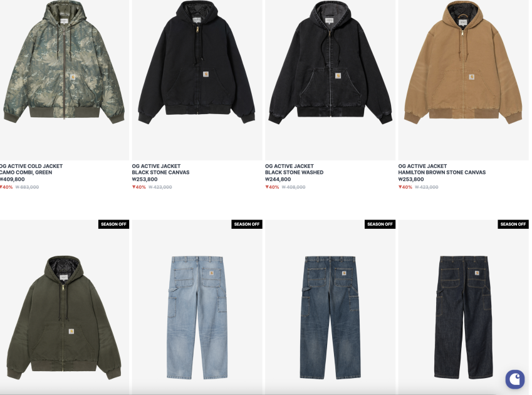Image resolution: width=532 pixels, height=395 pixels.
Task: Click the ₩409,800 price of camo jacket
Action: point(12,179)
